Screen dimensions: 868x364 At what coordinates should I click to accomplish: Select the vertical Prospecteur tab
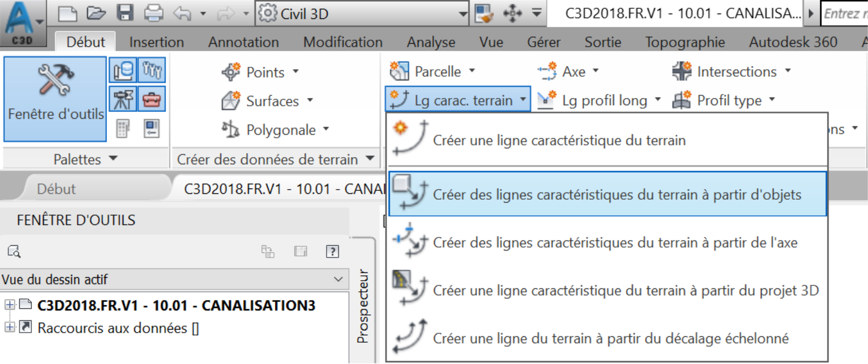pos(363,305)
